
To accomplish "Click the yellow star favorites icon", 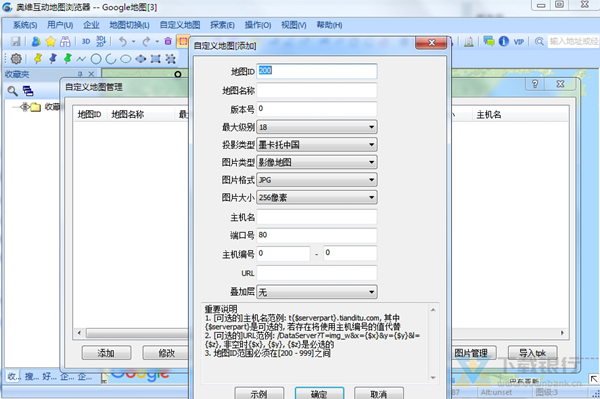I will [x=51, y=41].
